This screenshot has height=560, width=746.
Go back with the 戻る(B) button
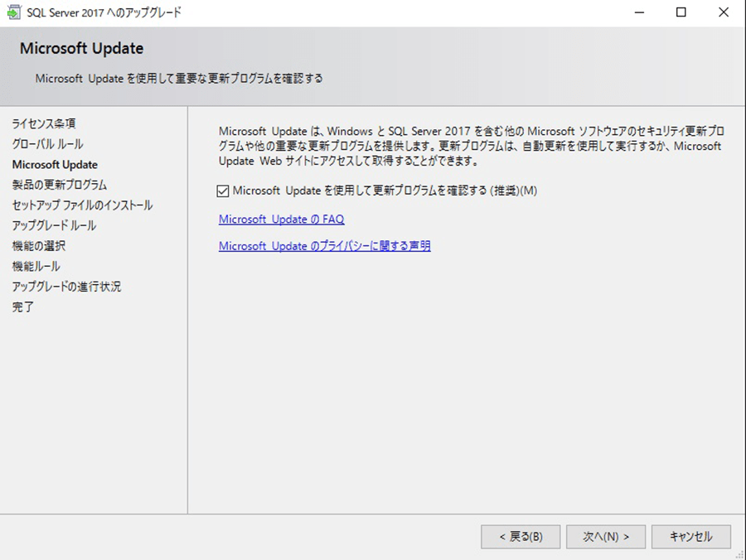point(521,537)
